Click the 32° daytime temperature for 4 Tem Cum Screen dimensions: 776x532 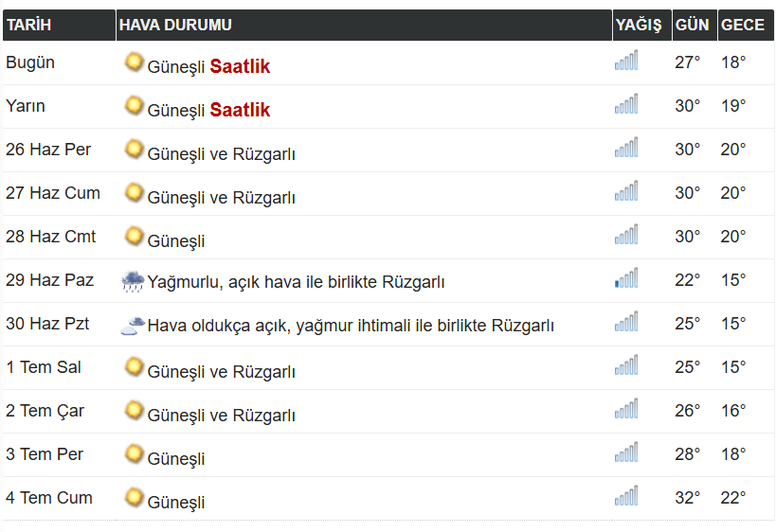coord(688,498)
